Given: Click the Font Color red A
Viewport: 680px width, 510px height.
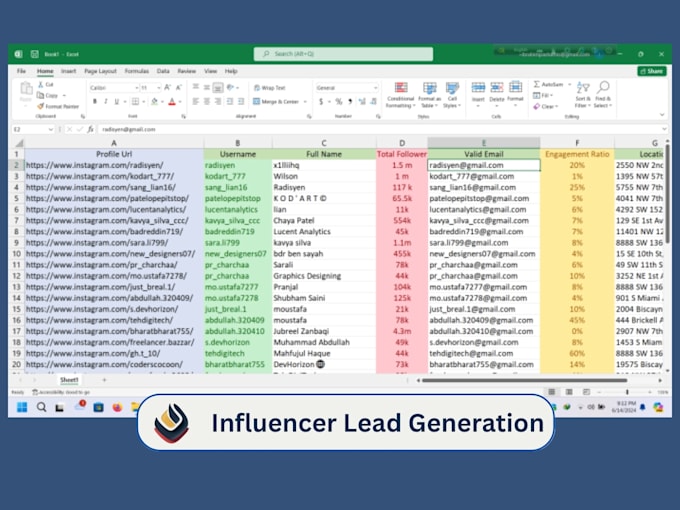Looking at the screenshot, I should [172, 101].
